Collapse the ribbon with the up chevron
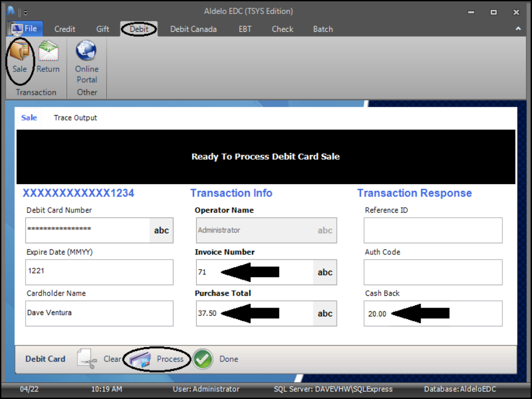The height and width of the screenshot is (399, 532). 518,29
